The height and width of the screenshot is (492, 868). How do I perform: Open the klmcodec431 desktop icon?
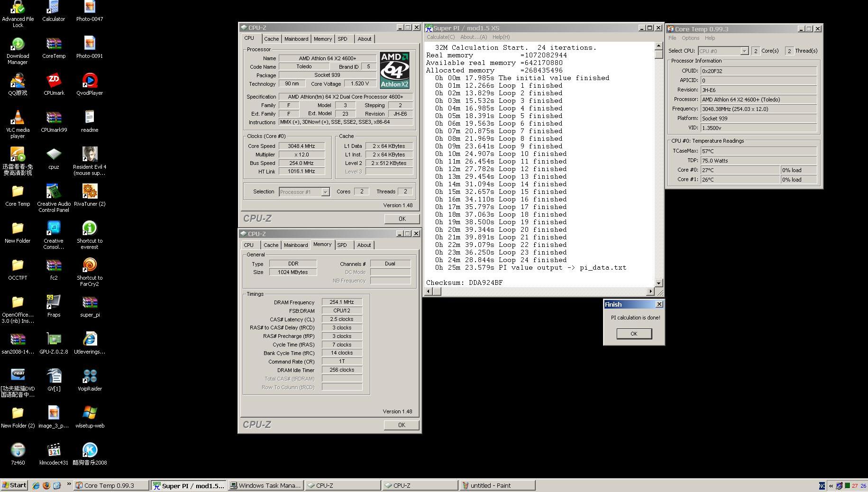tap(54, 454)
